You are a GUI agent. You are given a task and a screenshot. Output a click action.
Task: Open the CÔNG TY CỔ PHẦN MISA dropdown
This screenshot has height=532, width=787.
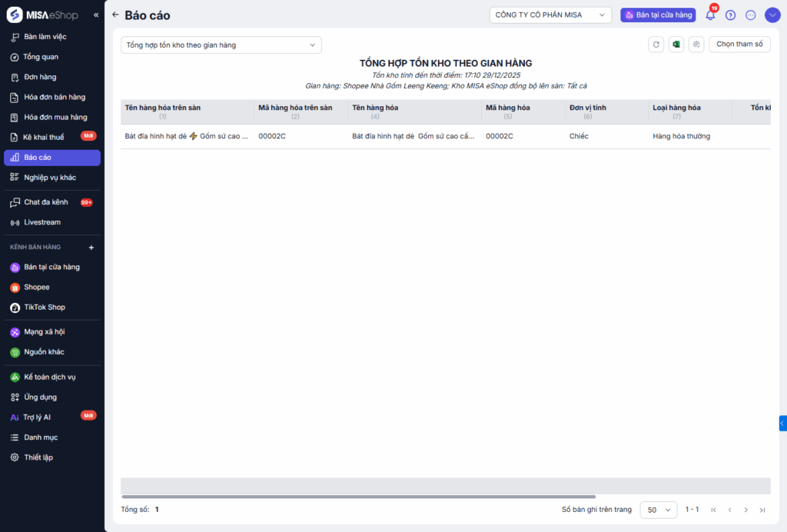[550, 15]
